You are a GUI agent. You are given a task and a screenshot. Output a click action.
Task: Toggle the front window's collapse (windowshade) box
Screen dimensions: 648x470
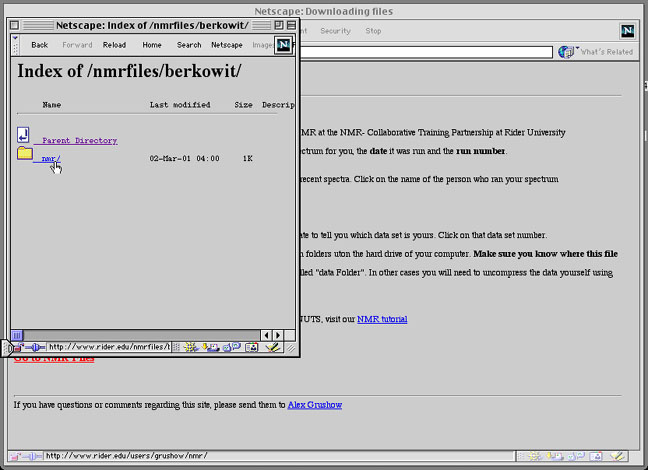pos(290,25)
